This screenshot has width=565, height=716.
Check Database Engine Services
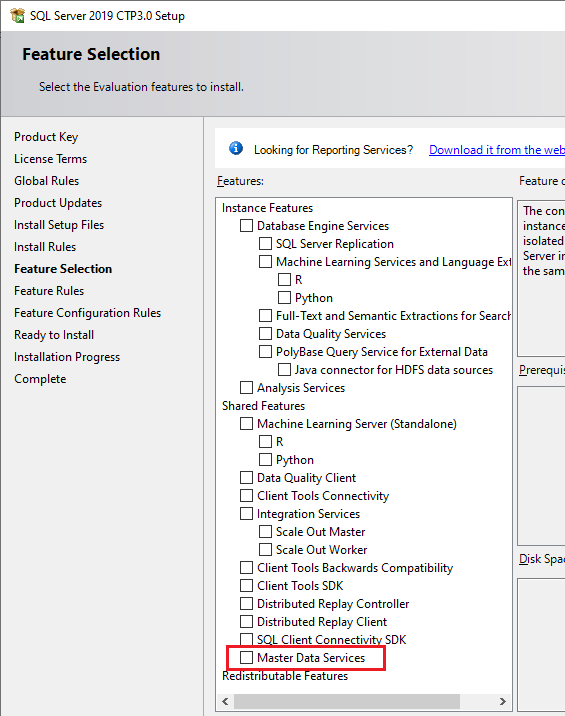click(x=247, y=226)
